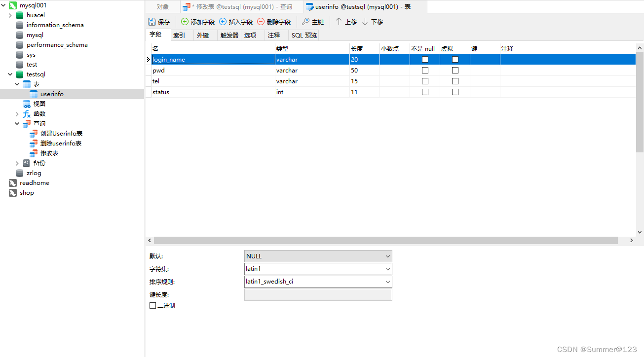Select the sys database in tree

point(31,55)
